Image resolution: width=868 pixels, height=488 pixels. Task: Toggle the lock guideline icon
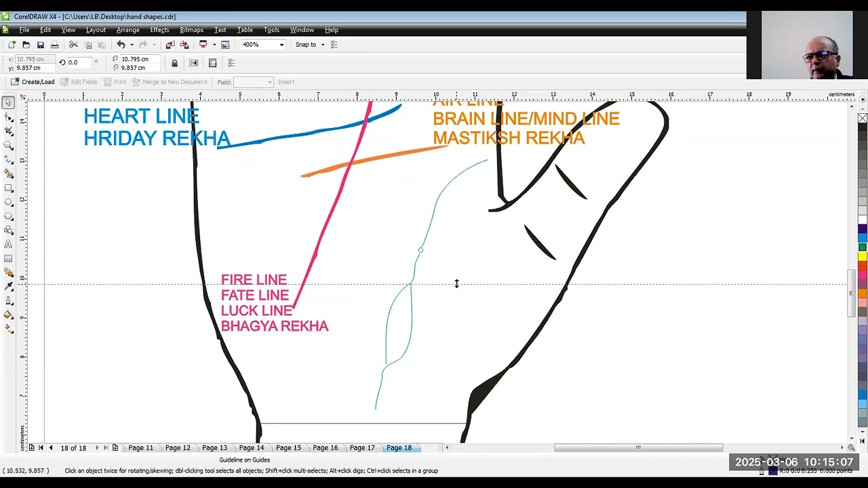coord(174,63)
